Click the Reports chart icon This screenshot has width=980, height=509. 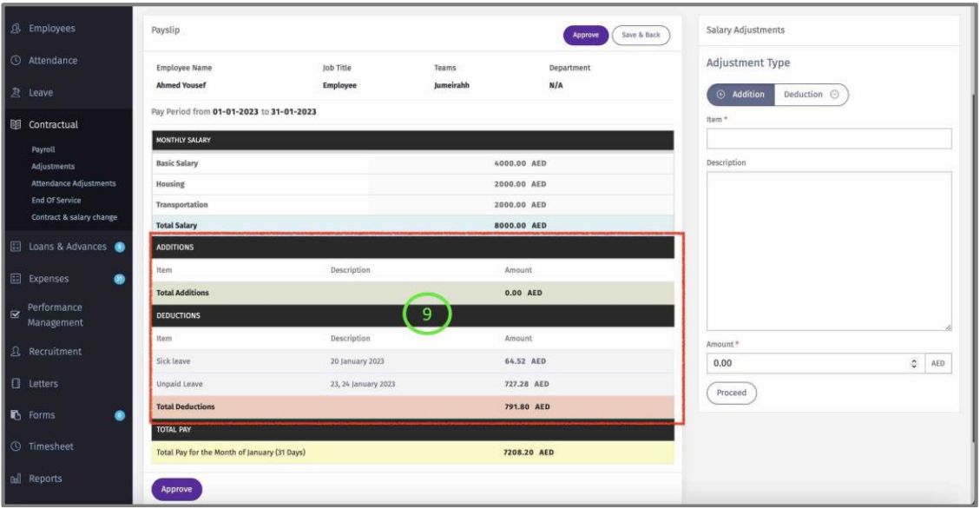point(16,479)
